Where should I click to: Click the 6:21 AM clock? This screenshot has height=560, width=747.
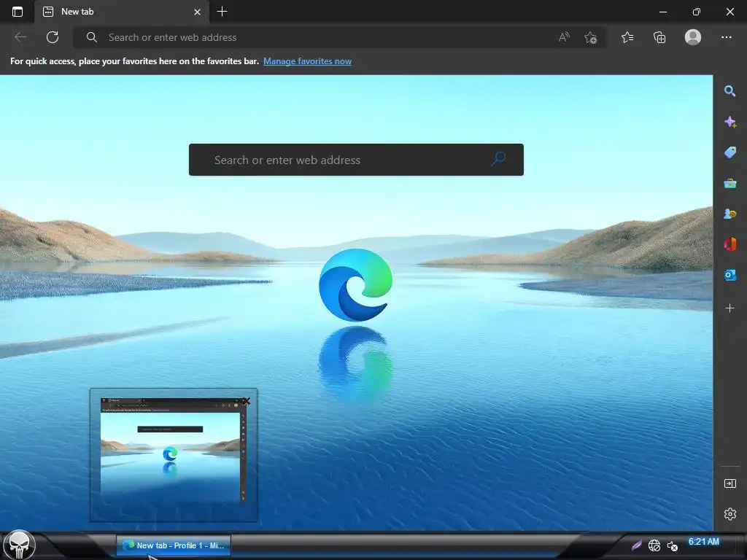pyautogui.click(x=704, y=542)
